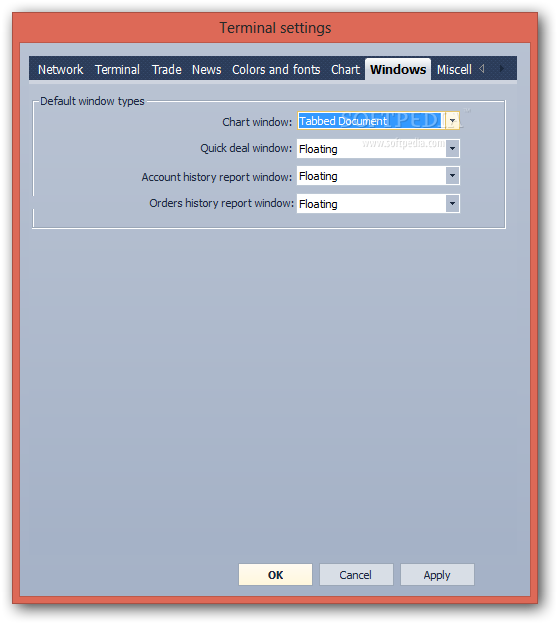Select the Trade tab
The width and height of the screenshot is (558, 624).
[x=167, y=70]
